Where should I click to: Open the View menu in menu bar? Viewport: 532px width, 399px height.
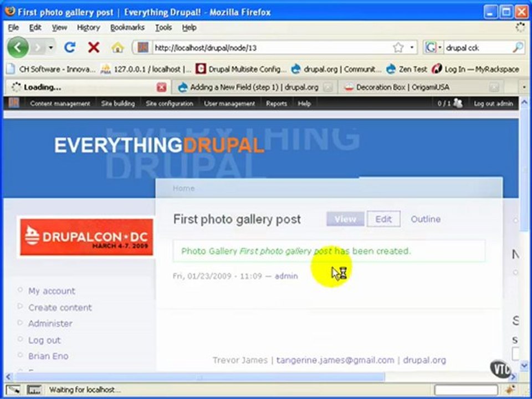tap(59, 28)
